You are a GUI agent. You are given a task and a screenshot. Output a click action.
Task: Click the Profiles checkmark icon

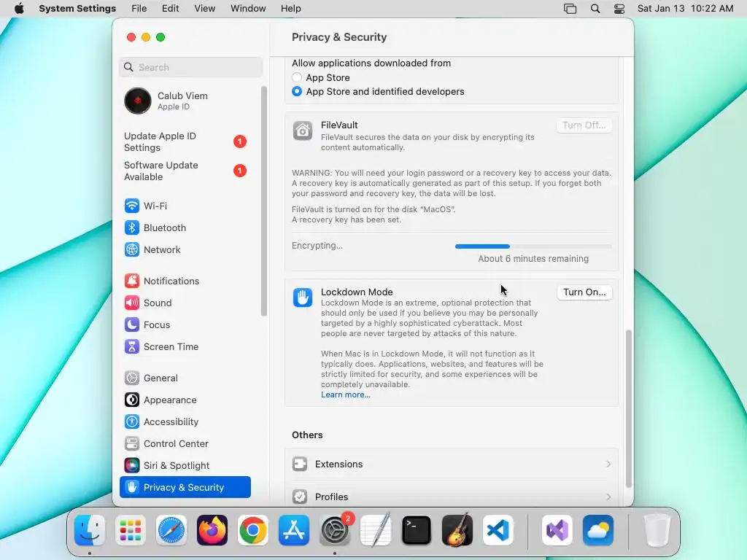pyautogui.click(x=300, y=497)
